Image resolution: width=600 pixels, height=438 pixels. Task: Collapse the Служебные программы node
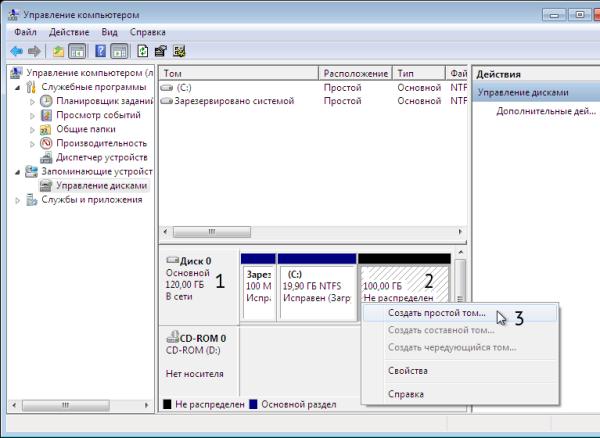[17, 87]
